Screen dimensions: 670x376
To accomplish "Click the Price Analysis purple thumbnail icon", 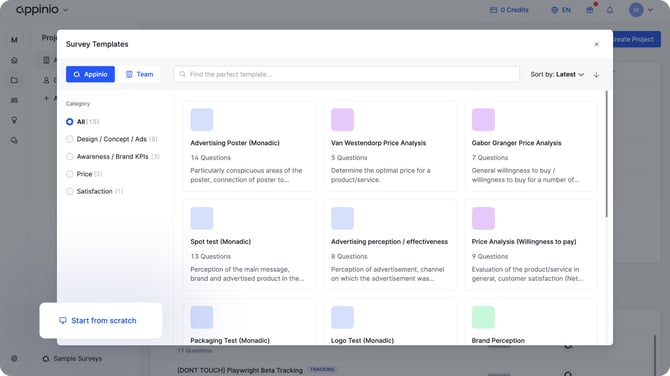I will point(483,218).
